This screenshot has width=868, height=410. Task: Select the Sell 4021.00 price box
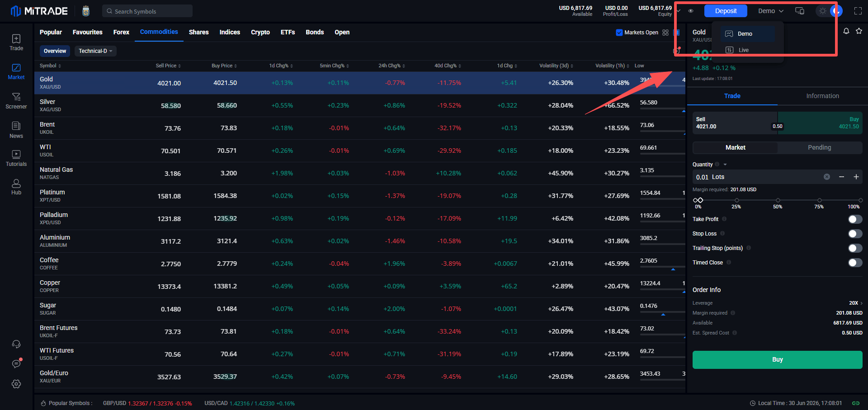(x=735, y=123)
